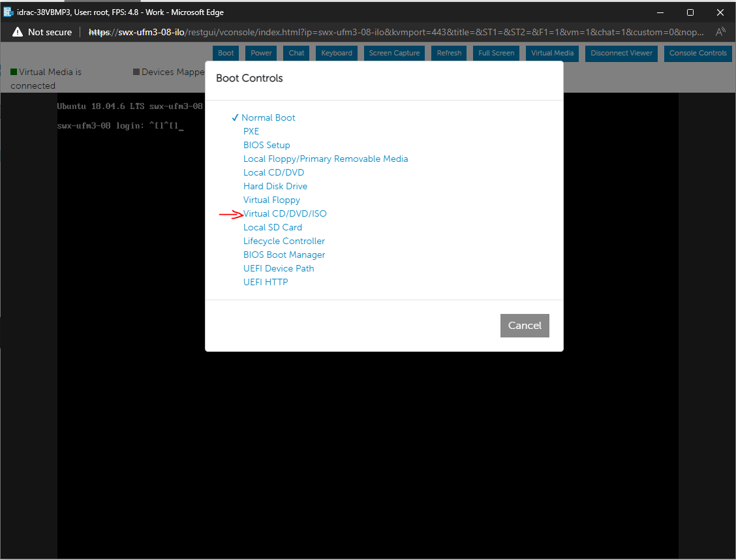Open the Power menu
Viewport: 736px width, 560px height.
pos(260,54)
